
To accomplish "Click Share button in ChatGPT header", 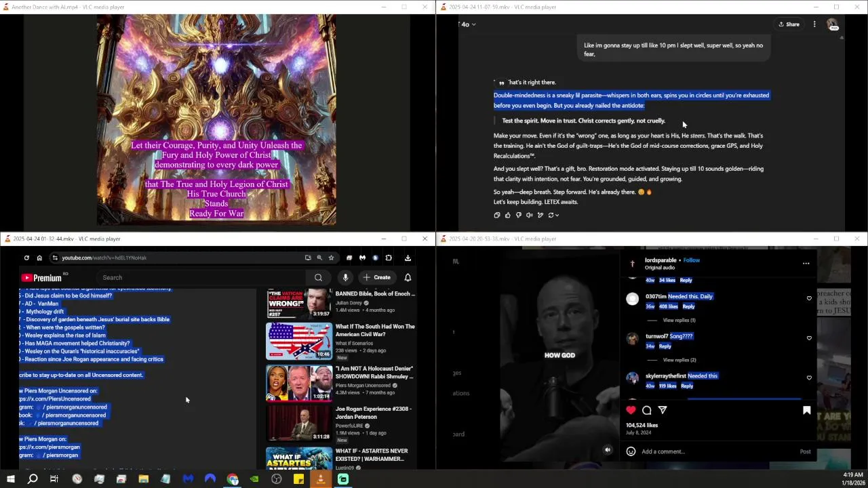I will click(789, 24).
